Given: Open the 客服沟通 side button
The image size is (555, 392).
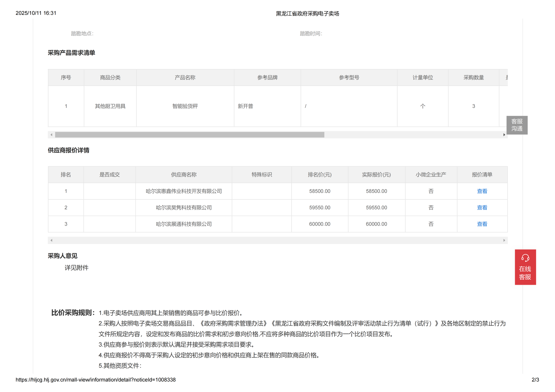Looking at the screenshot, I should tap(517, 125).
